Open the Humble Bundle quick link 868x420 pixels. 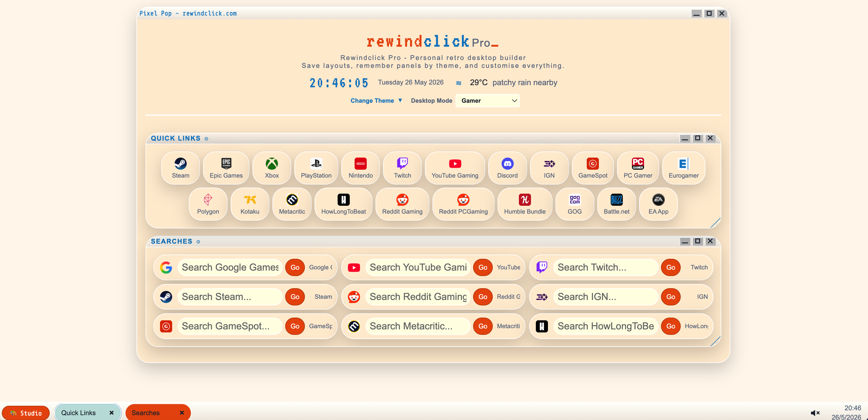tap(525, 204)
